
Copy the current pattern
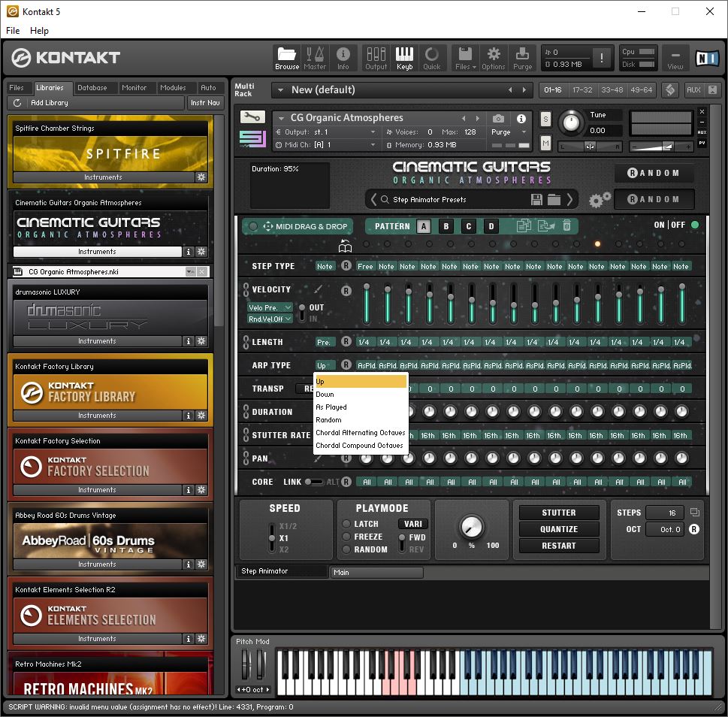[x=524, y=225]
